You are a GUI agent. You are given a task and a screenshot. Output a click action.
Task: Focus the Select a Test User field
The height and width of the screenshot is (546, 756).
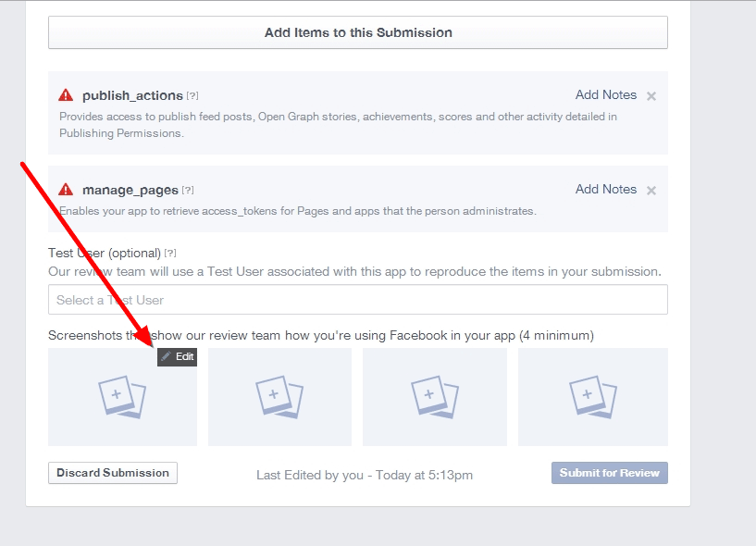358,300
